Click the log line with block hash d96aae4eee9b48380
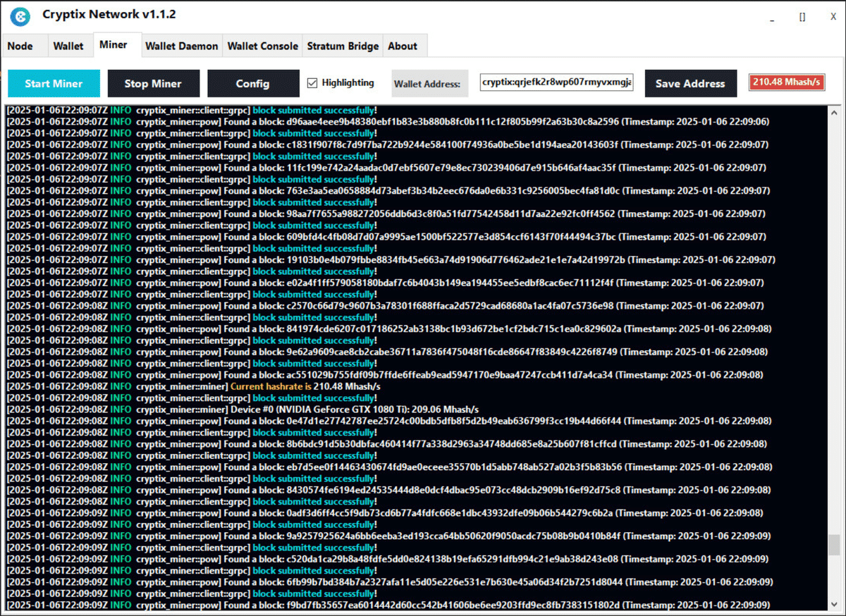This screenshot has width=846, height=616. [x=388, y=122]
